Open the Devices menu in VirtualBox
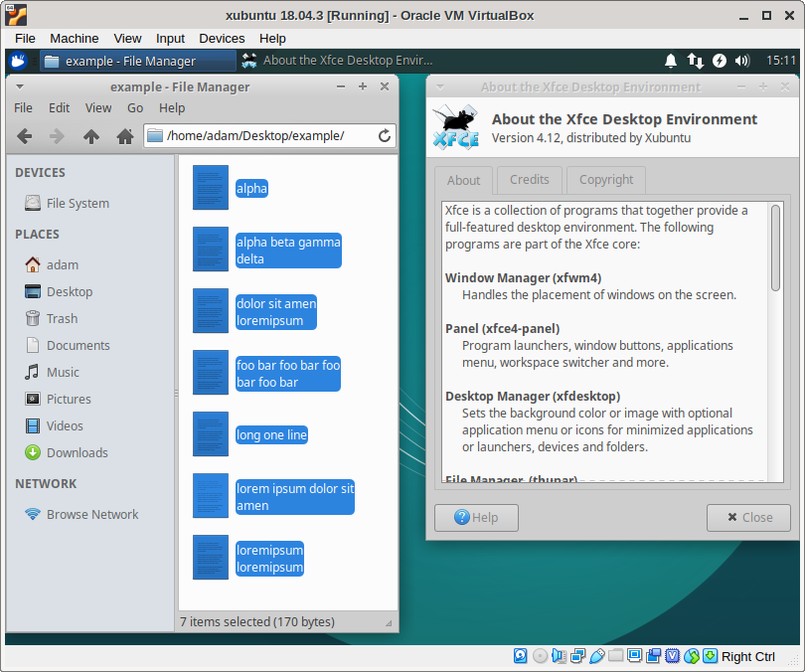Screen dimensions: 805x672 coord(222,38)
